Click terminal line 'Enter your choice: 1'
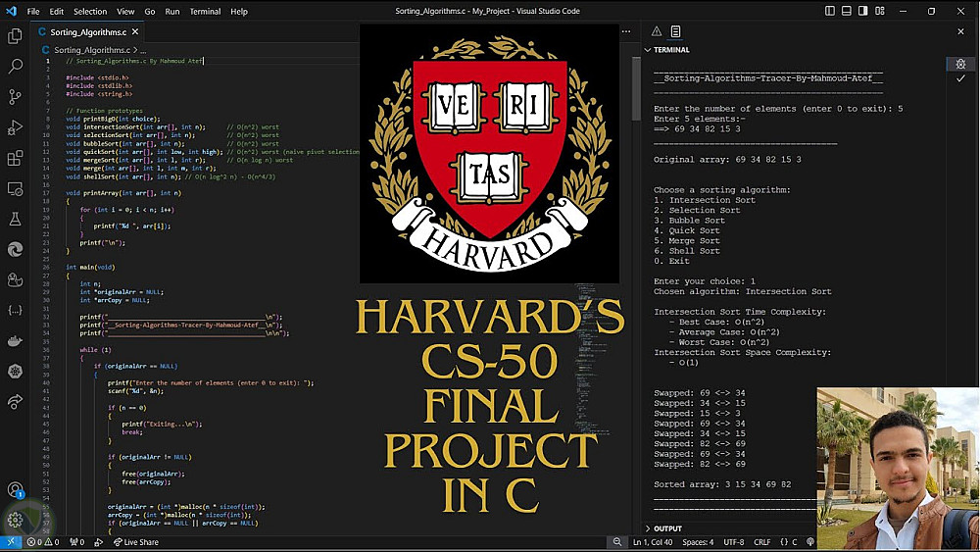 [x=705, y=281]
